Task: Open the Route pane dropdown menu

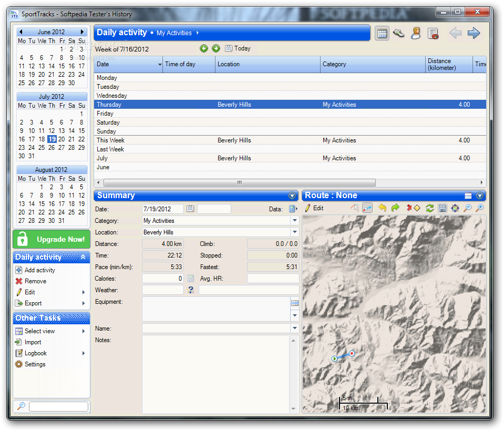Action: pyautogui.click(x=480, y=196)
